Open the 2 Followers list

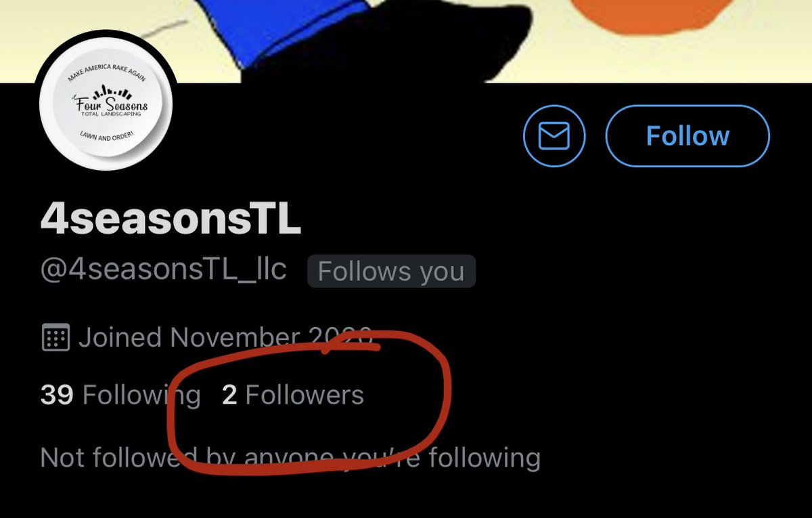click(x=293, y=395)
